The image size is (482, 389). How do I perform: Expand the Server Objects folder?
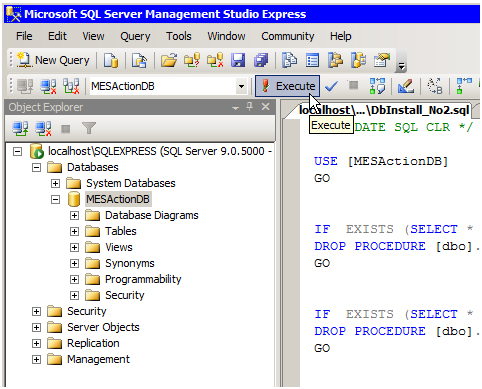[36, 327]
